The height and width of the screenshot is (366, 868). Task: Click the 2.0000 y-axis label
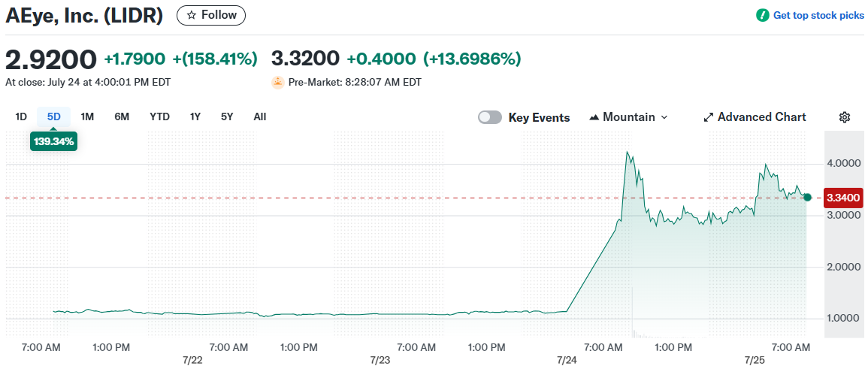[x=844, y=267]
